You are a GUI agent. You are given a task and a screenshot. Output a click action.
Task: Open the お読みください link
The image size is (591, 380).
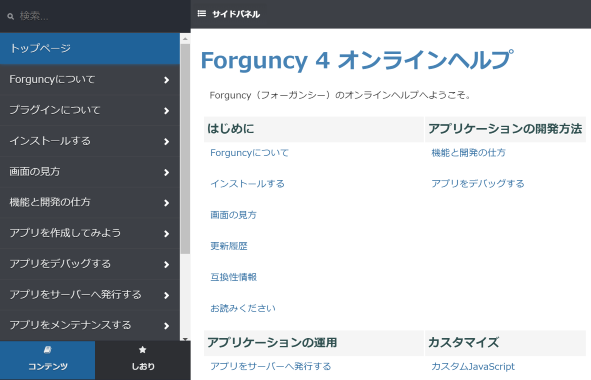click(x=243, y=308)
